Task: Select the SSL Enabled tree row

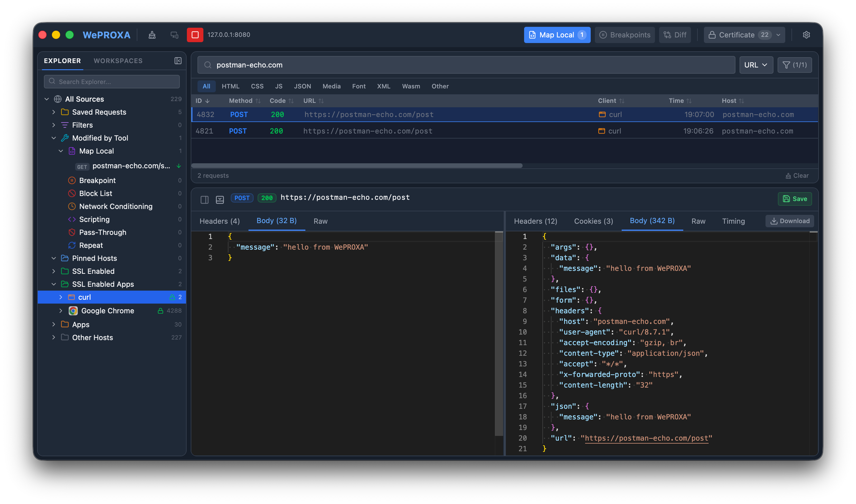Action: [x=112, y=271]
